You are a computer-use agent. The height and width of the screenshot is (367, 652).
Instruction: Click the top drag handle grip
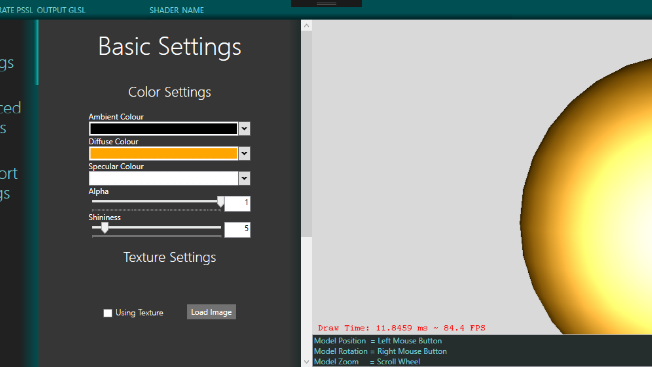coord(326,3)
